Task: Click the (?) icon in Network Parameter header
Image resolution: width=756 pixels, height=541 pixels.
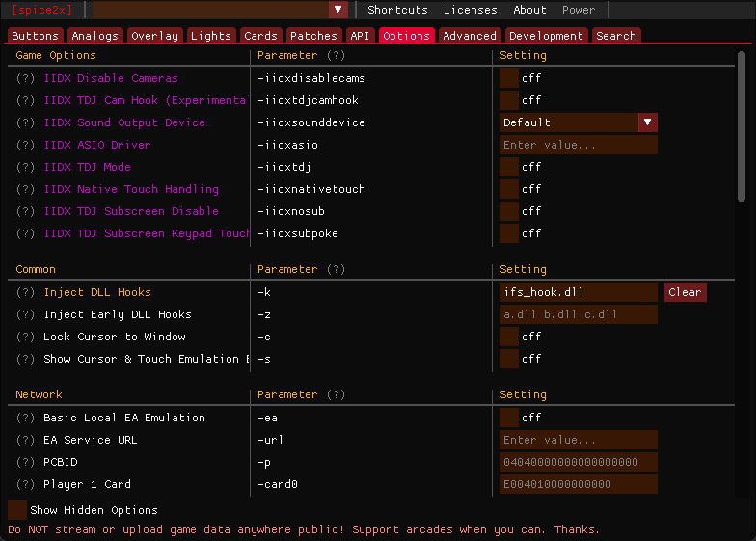Action: coord(336,395)
